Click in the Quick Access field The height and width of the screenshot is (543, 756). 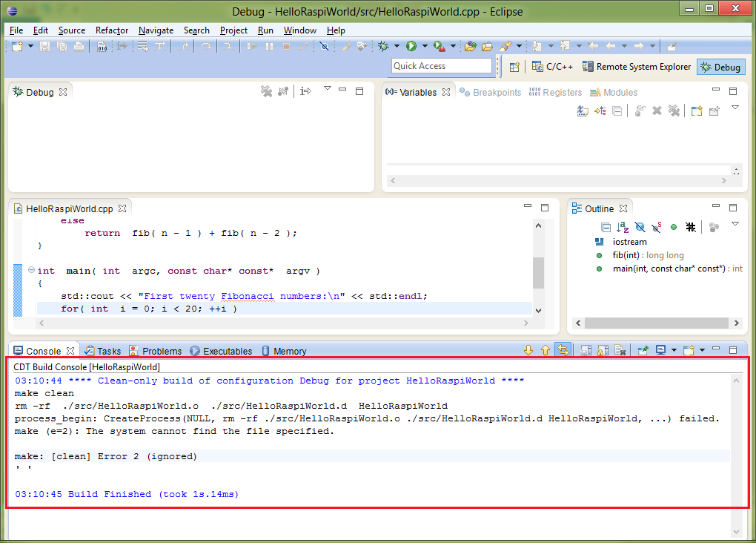442,66
